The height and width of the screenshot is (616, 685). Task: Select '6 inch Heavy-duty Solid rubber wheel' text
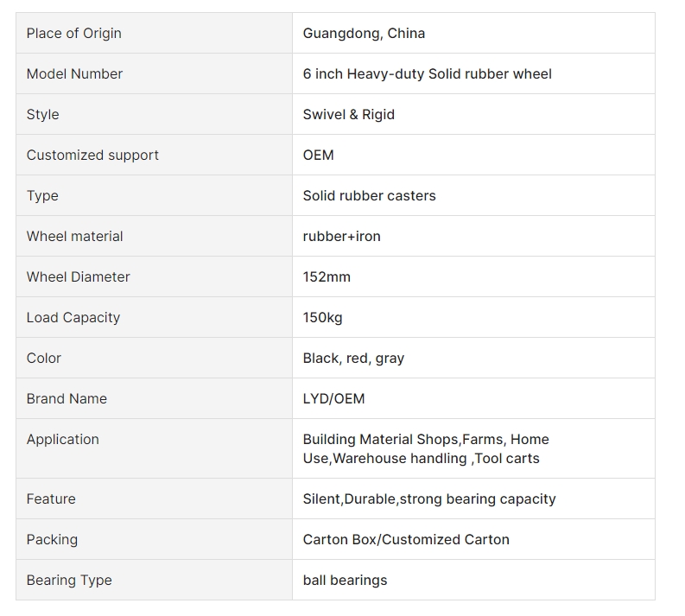(427, 73)
